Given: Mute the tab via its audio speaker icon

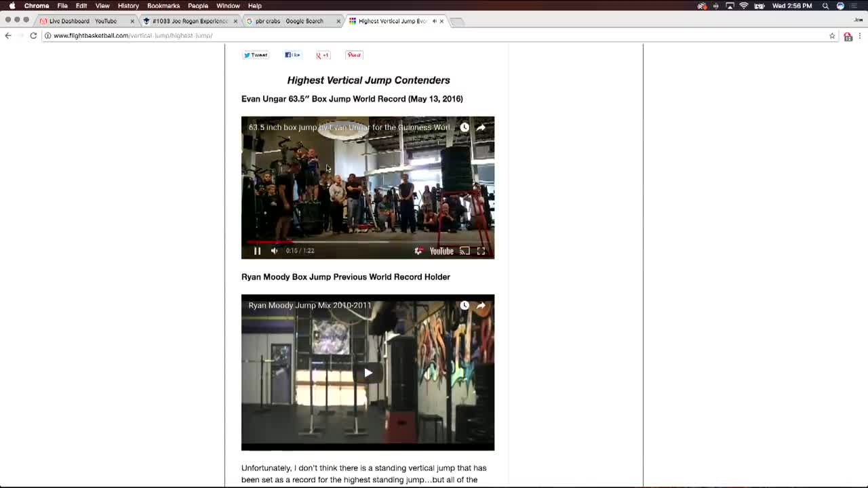Looking at the screenshot, I should pyautogui.click(x=434, y=21).
